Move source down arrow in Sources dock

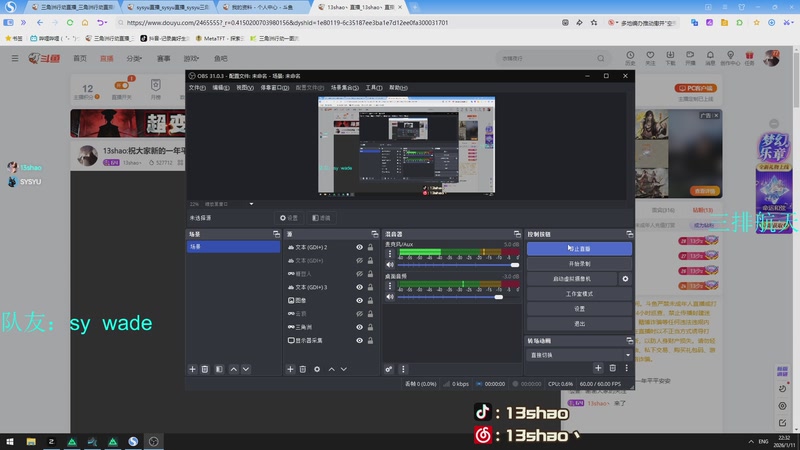(x=344, y=369)
